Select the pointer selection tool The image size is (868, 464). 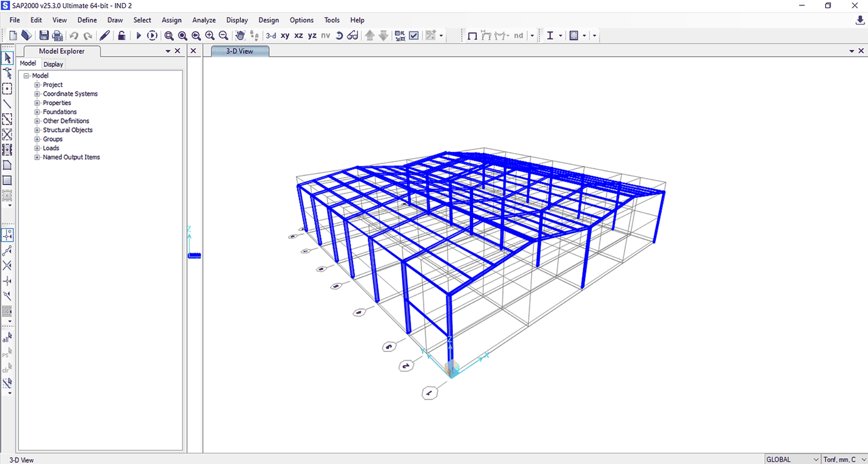(x=8, y=58)
